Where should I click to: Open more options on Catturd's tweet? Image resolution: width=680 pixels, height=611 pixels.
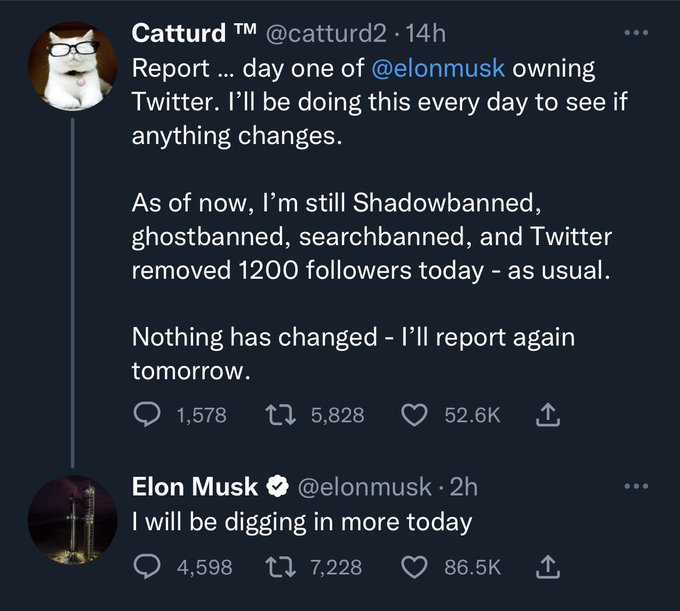click(x=636, y=33)
